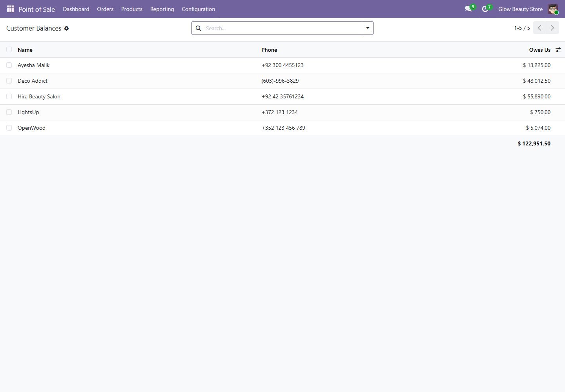
Task: Open the apps grid menu icon
Action: (11, 9)
